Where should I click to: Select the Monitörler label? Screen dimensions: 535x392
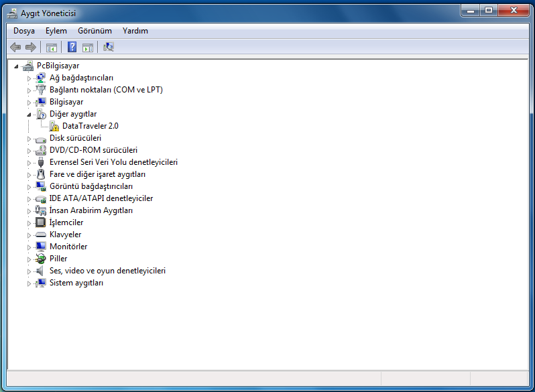(x=68, y=247)
